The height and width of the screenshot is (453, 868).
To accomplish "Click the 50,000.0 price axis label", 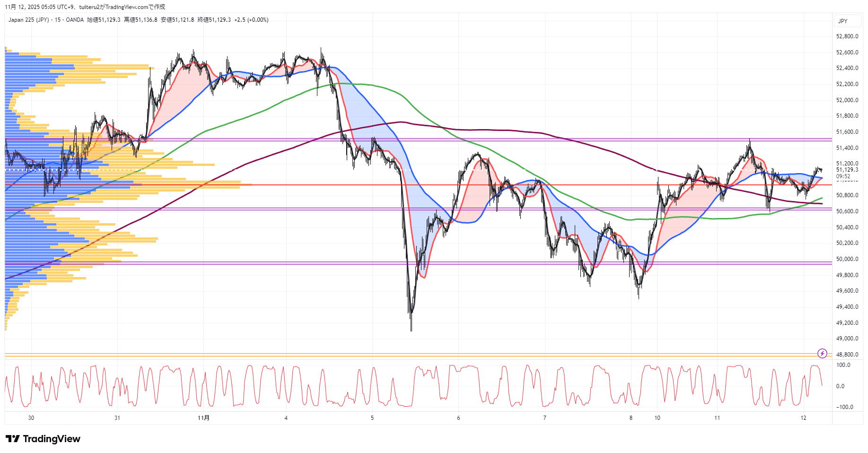I will (847, 259).
